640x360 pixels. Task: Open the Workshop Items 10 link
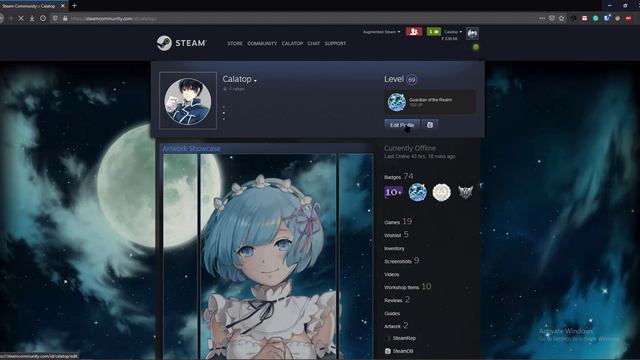[x=407, y=287]
